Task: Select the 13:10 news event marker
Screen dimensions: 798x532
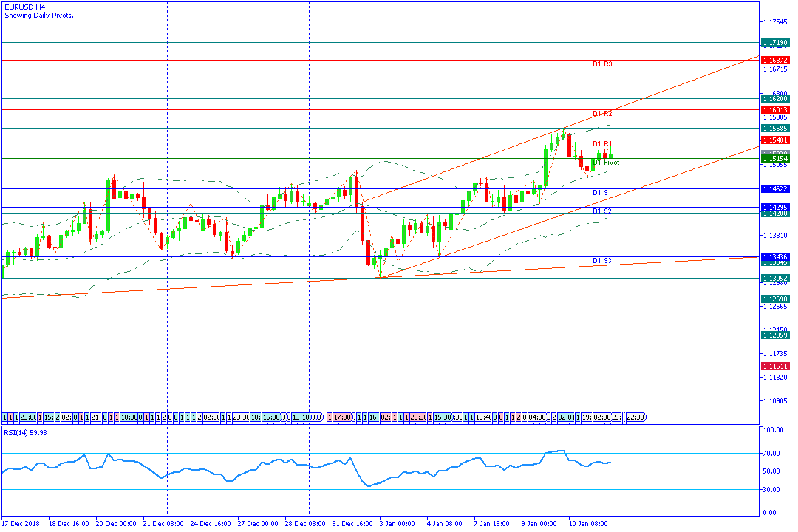Action: coord(301,417)
